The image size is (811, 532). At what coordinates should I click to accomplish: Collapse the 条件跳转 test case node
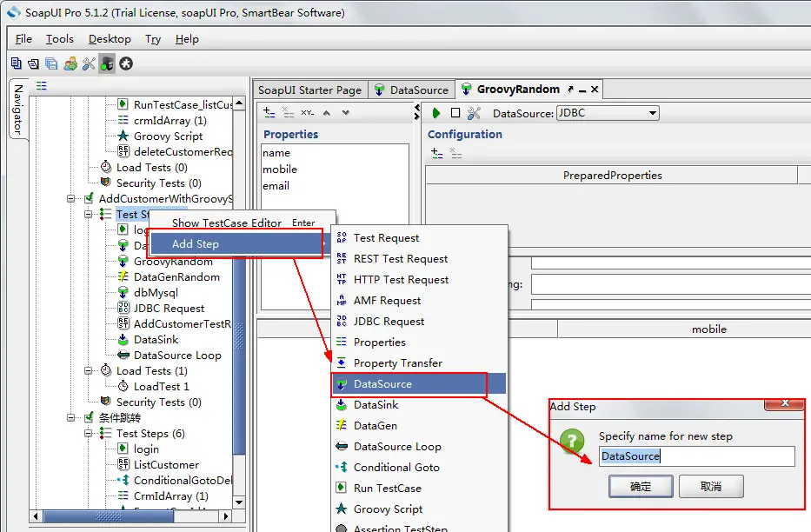pos(71,418)
